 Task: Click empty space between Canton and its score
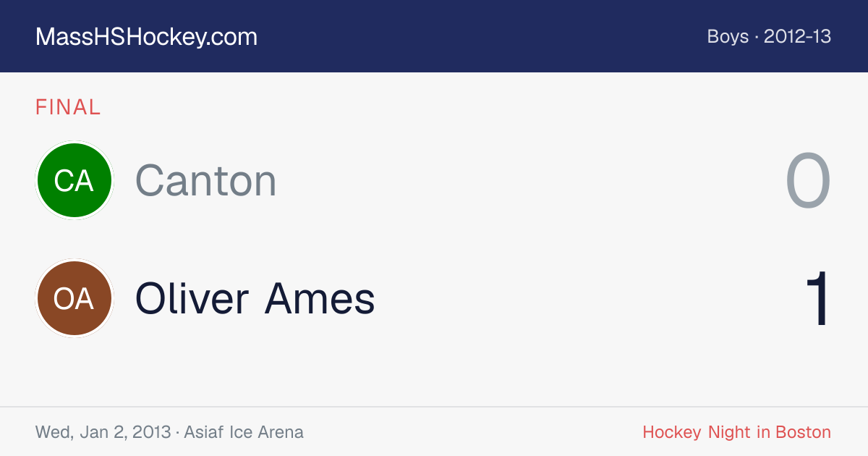(528, 181)
